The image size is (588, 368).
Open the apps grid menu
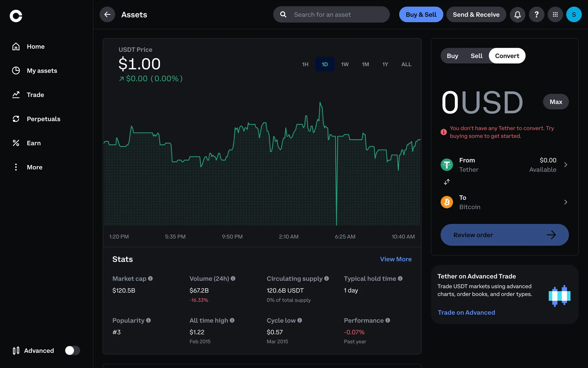pos(555,14)
